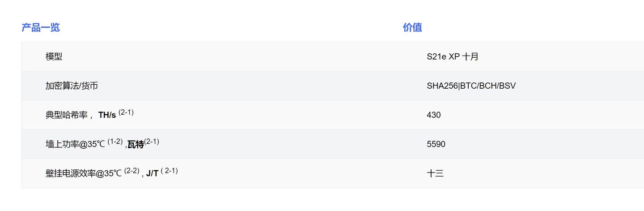644x211 pixels.
Task: Click the bold 瓦特 unit text
Action: 136,144
